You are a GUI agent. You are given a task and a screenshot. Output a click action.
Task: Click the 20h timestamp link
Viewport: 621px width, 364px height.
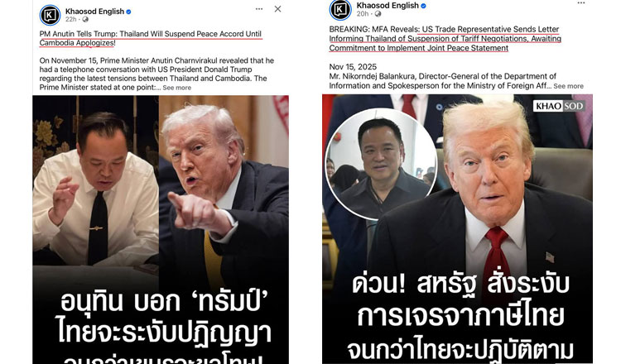tap(363, 14)
